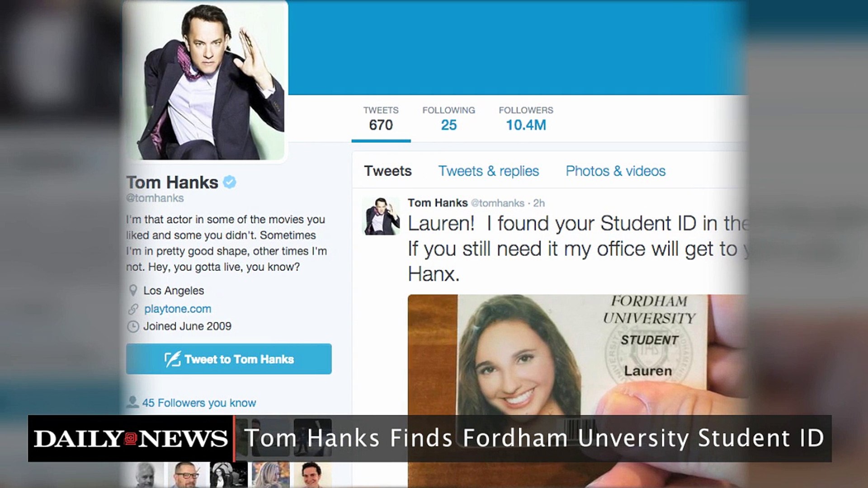Click the person icon beside 45 Followers
Image resolution: width=868 pixels, height=488 pixels.
(x=132, y=402)
